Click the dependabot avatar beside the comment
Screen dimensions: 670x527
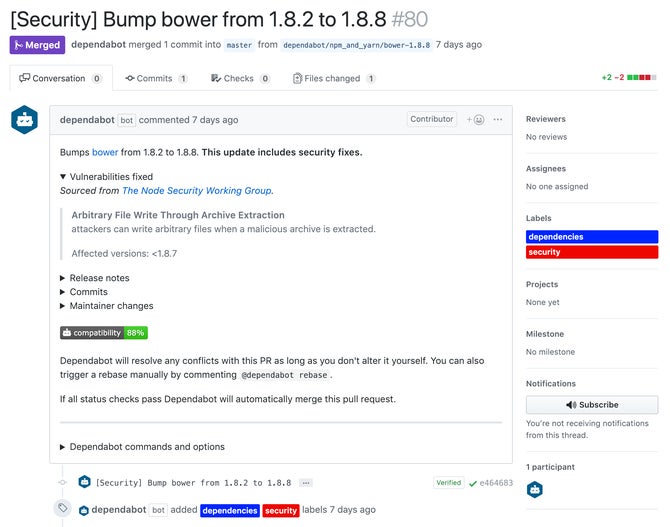[24, 120]
